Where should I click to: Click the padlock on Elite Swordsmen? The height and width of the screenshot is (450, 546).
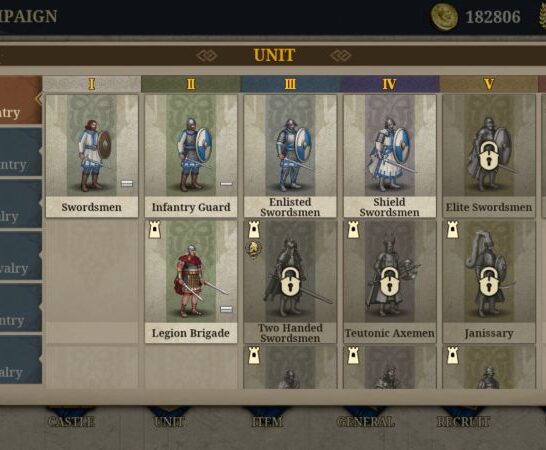point(489,156)
